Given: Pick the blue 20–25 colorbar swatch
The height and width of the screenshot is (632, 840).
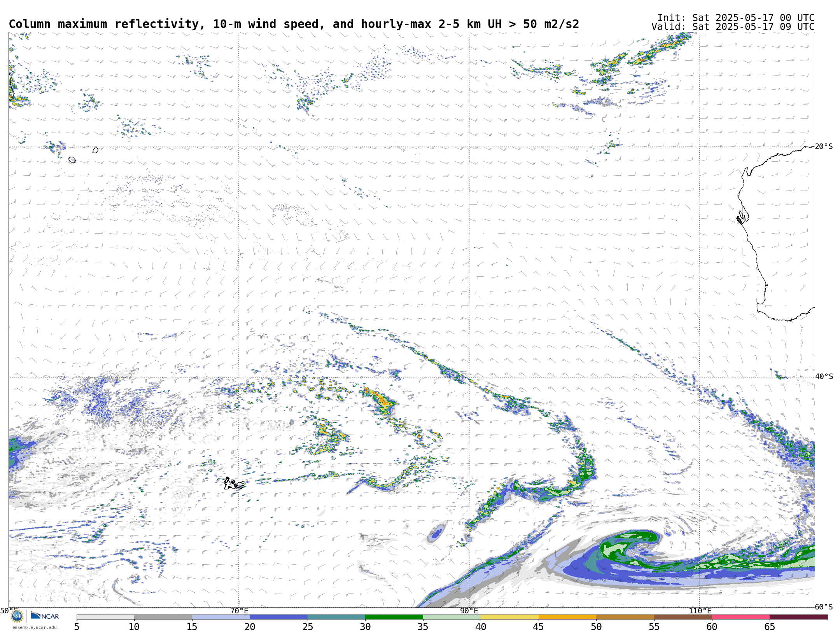Looking at the screenshot, I should [x=278, y=617].
